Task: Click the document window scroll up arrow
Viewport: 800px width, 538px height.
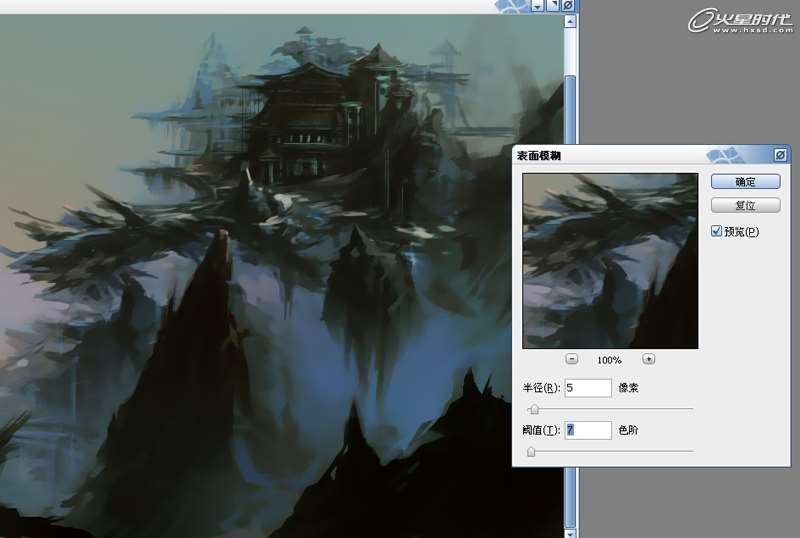Action: click(570, 21)
